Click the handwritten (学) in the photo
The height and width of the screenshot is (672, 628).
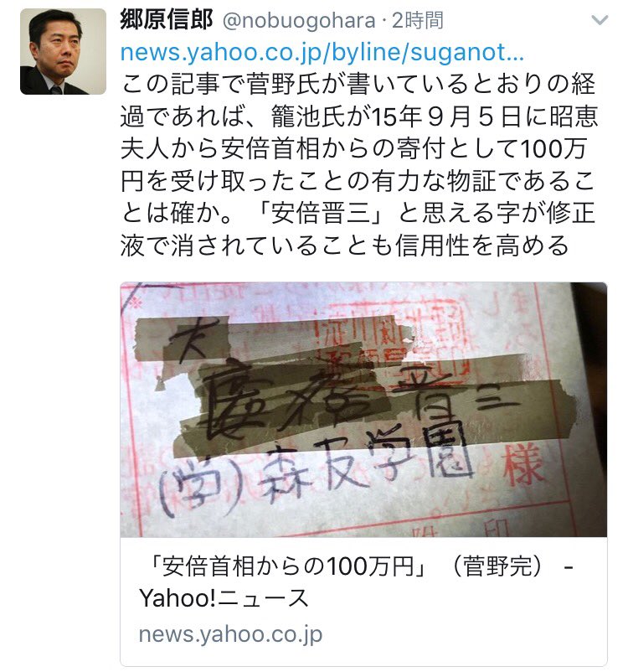click(x=201, y=484)
